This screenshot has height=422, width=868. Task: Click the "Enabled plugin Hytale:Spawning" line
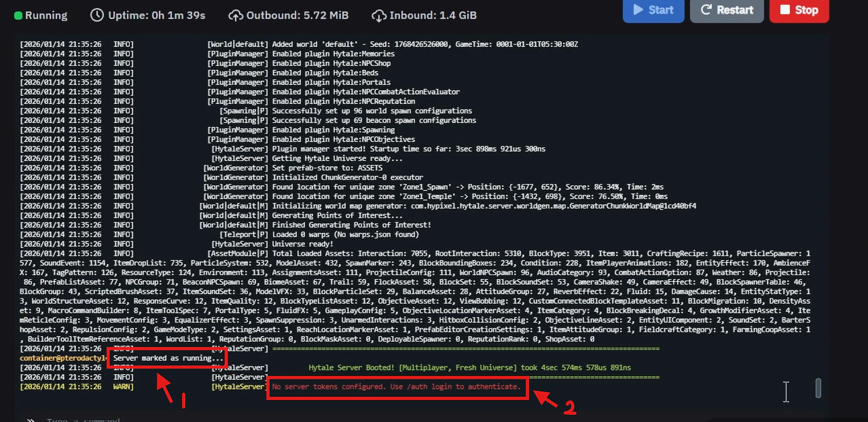tap(333, 130)
